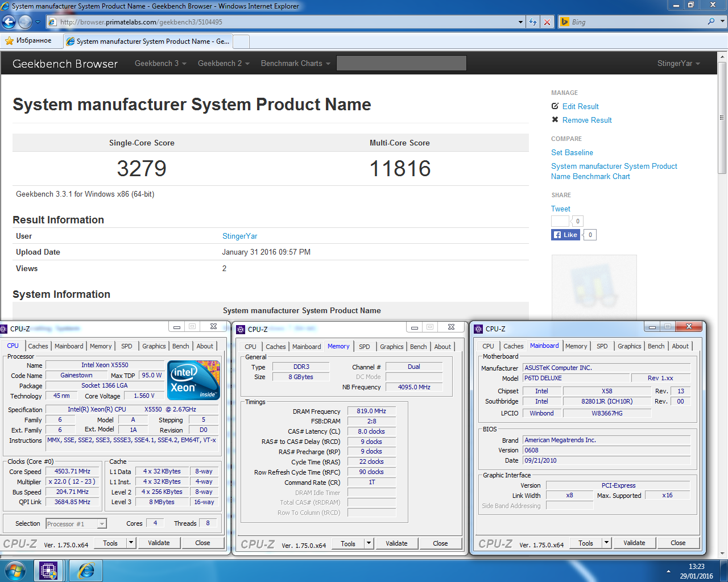Open SPD tab in CPU-Z Memory window
This screenshot has height=582, width=728.
[x=365, y=347]
